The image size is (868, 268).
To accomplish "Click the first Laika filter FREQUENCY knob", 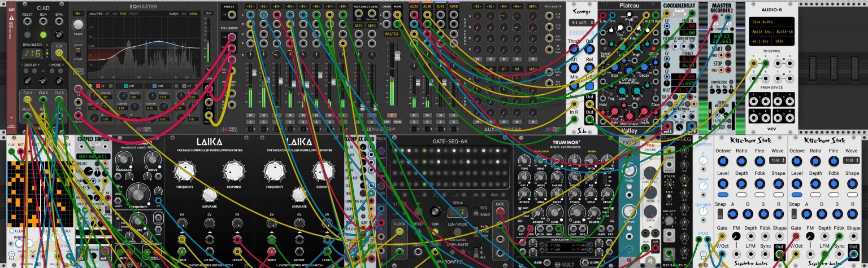I will tap(185, 172).
